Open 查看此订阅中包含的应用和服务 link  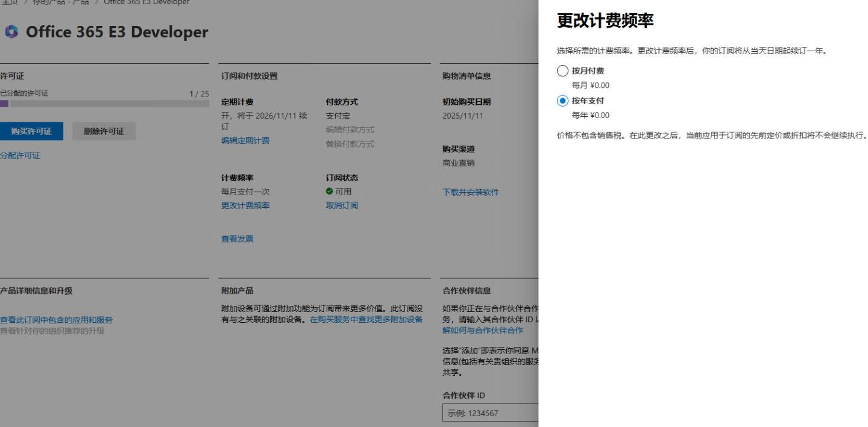(x=56, y=320)
